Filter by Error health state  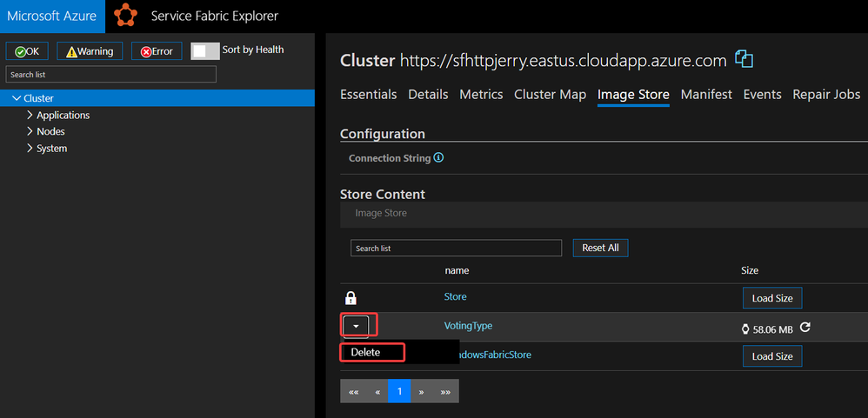(x=157, y=51)
